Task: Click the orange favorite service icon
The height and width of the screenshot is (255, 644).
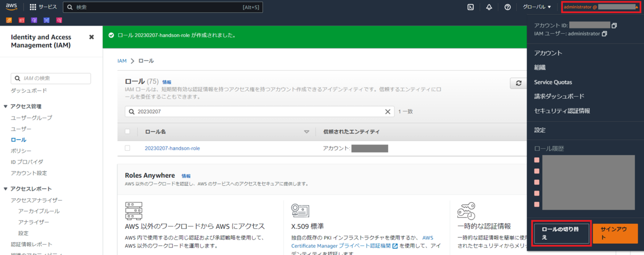Action: point(9,20)
